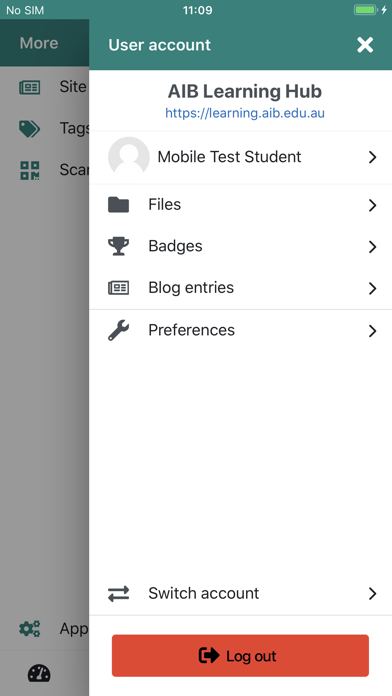
Task: Close the User account panel
Action: coord(365,45)
